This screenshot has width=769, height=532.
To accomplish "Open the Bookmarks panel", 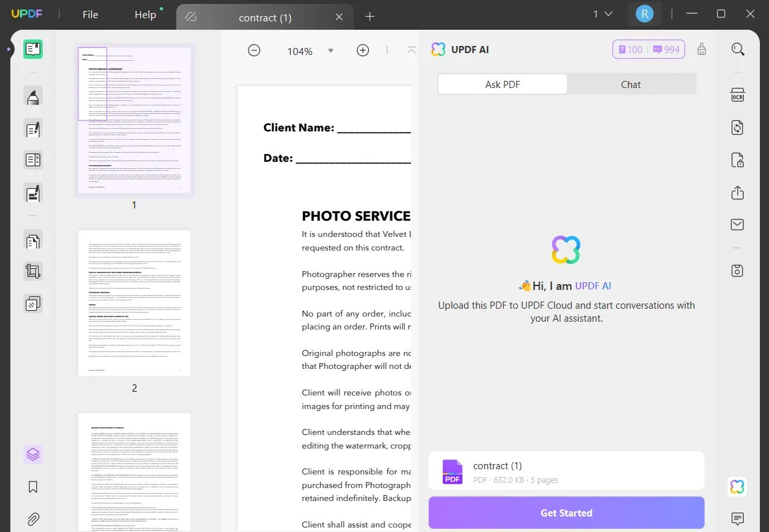I will tap(33, 486).
